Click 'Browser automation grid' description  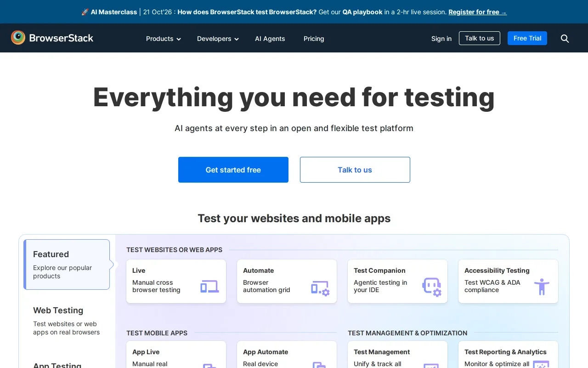click(x=266, y=286)
